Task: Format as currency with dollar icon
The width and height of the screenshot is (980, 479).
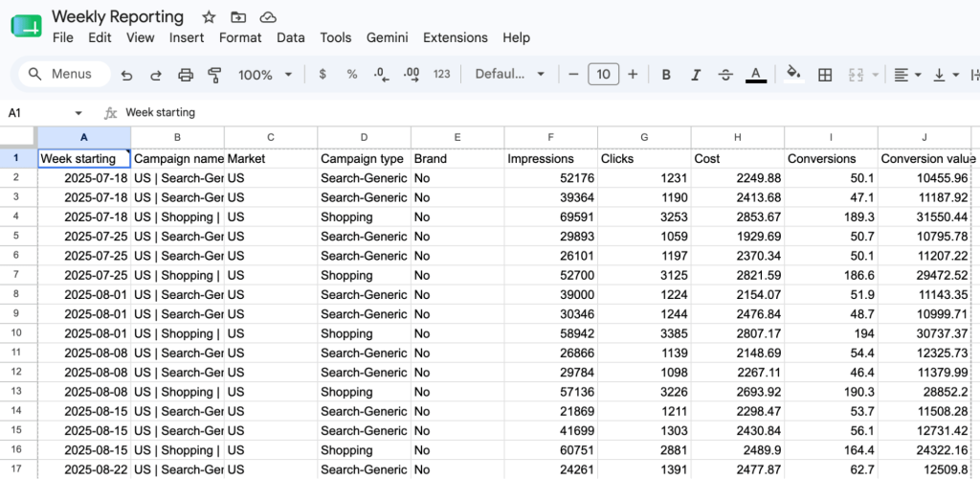Action: point(323,75)
